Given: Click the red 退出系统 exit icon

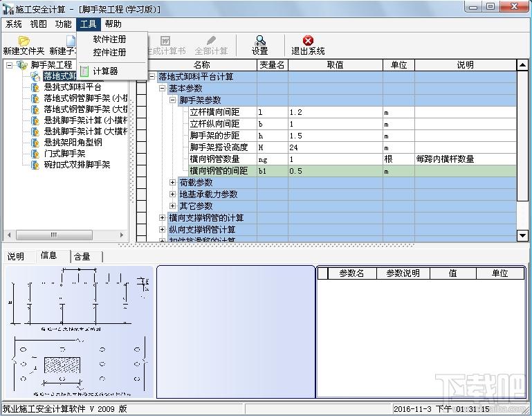Looking at the screenshot, I should click(308, 41).
